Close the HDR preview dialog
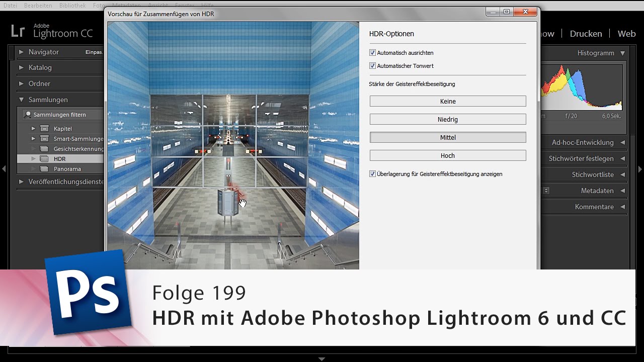 525,12
